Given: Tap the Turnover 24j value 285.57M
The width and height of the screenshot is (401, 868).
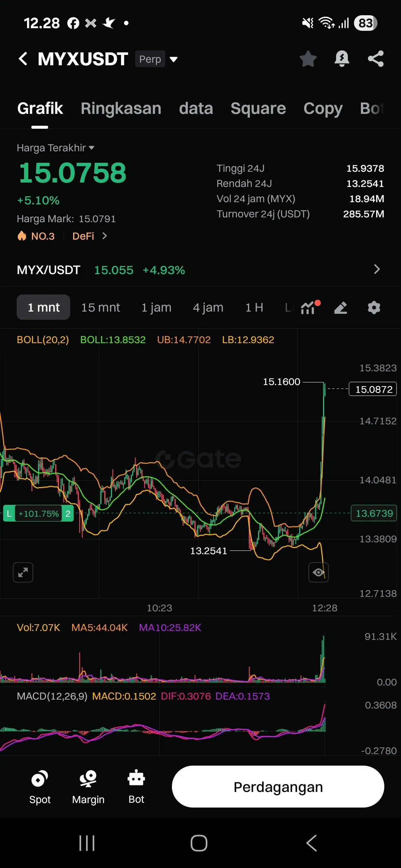Looking at the screenshot, I should [363, 214].
